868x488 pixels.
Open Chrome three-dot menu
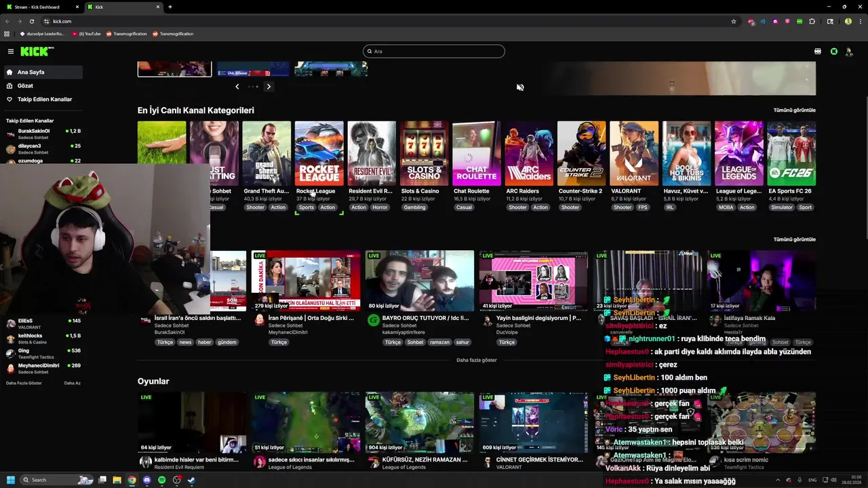(859, 21)
